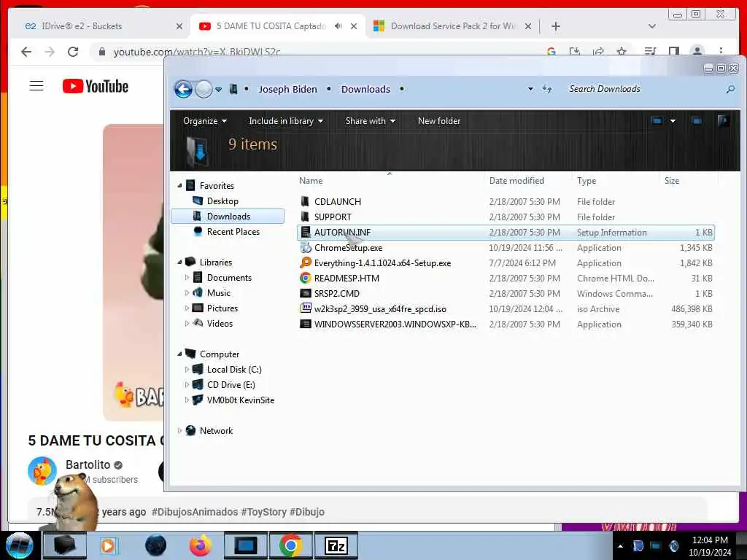This screenshot has height=560, width=747.
Task: Sort by the Type column header
Action: (x=587, y=181)
